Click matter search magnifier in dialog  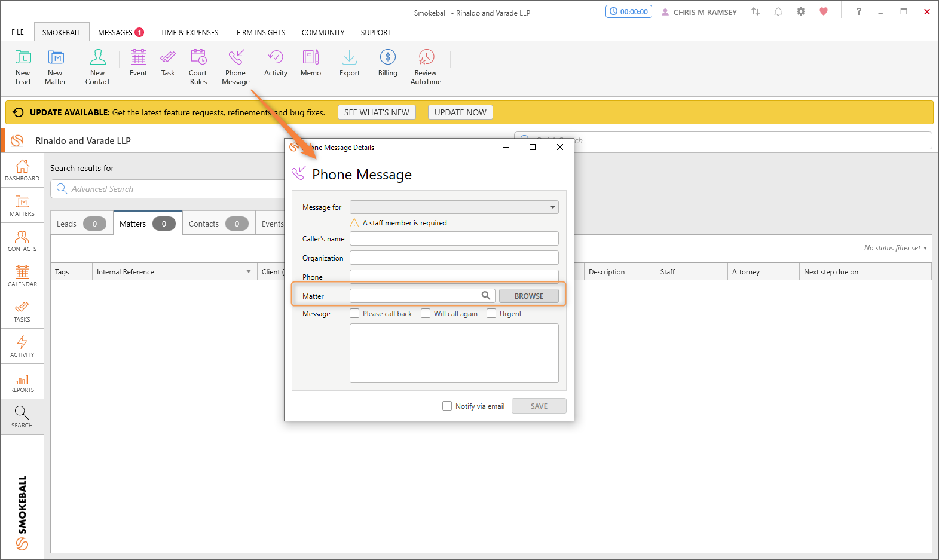[486, 295]
